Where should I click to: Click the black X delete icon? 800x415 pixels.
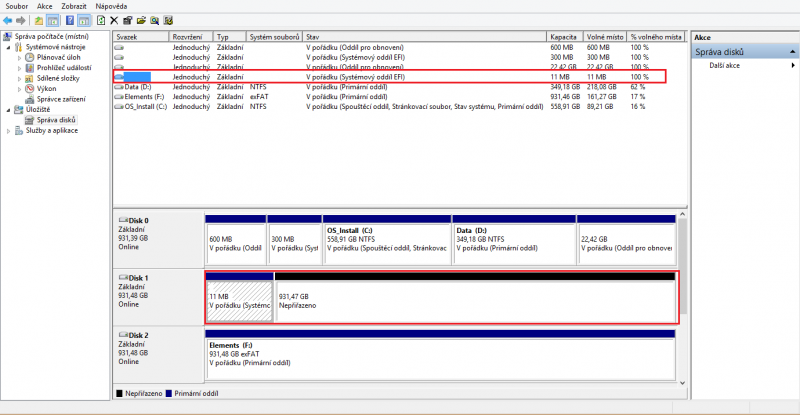(114, 20)
